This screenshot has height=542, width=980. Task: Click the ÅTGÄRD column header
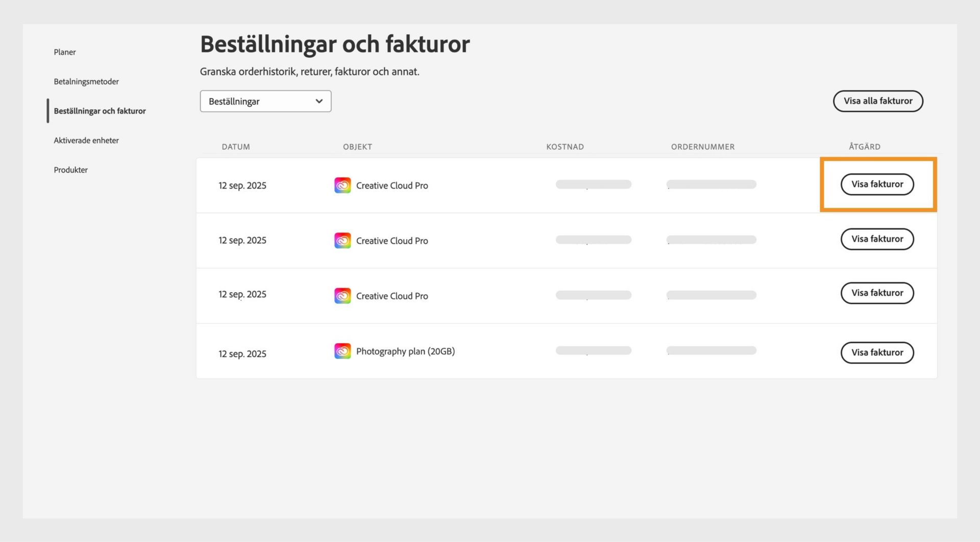click(x=865, y=147)
